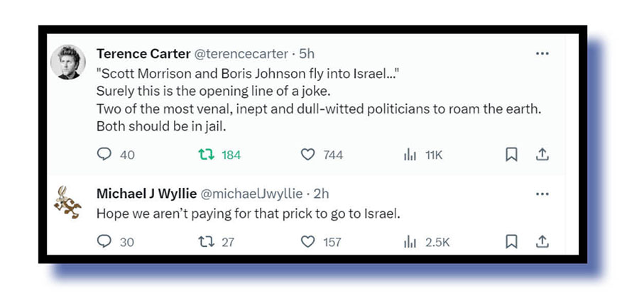Bookmark Michael J Wyllie's tweet
The width and height of the screenshot is (644, 305).
pos(511,242)
